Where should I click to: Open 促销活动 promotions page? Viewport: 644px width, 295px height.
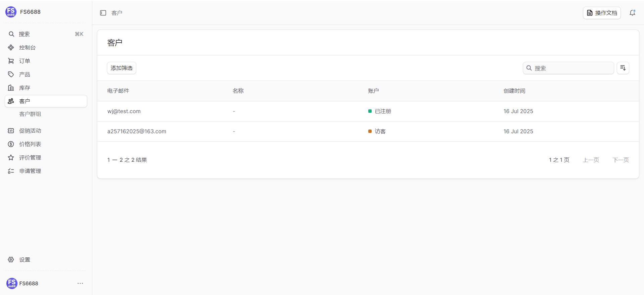[30, 131]
